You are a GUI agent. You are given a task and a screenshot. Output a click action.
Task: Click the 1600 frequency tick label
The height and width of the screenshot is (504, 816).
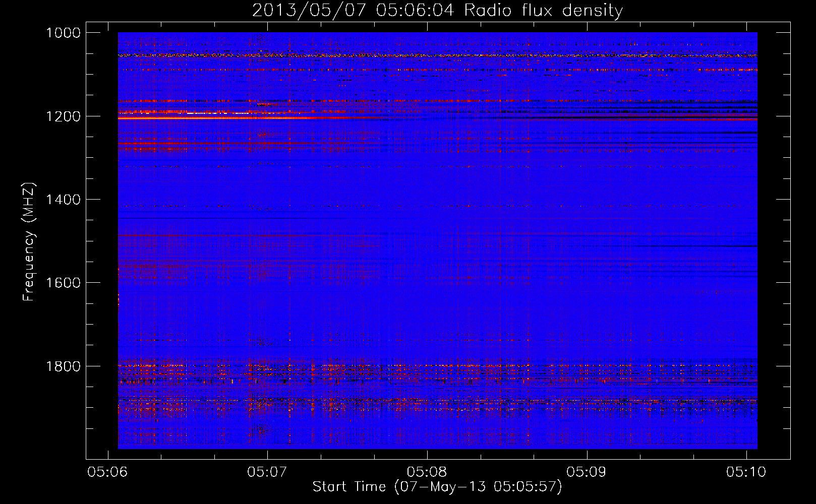[63, 283]
